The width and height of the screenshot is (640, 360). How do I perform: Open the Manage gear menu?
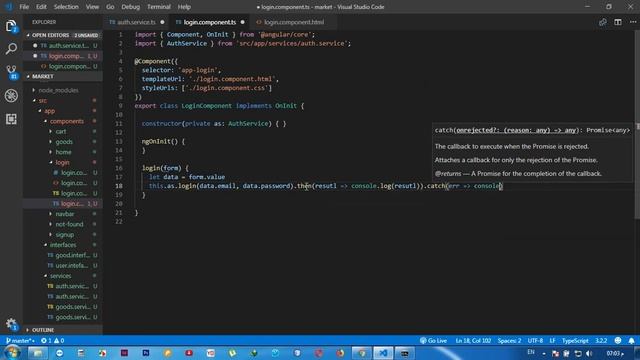(x=11, y=324)
